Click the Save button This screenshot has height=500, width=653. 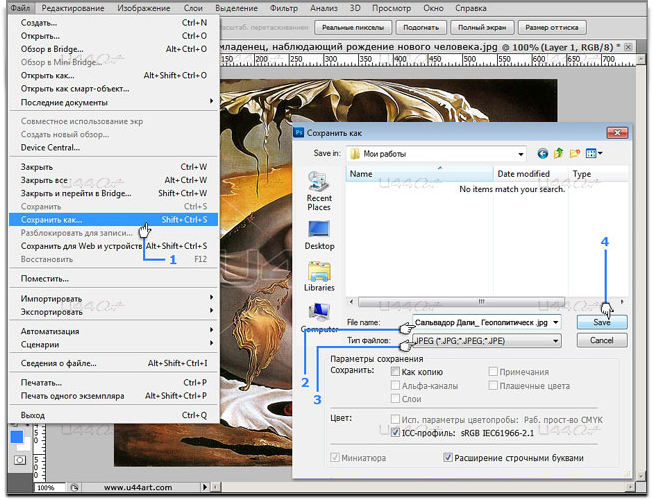[x=602, y=322]
